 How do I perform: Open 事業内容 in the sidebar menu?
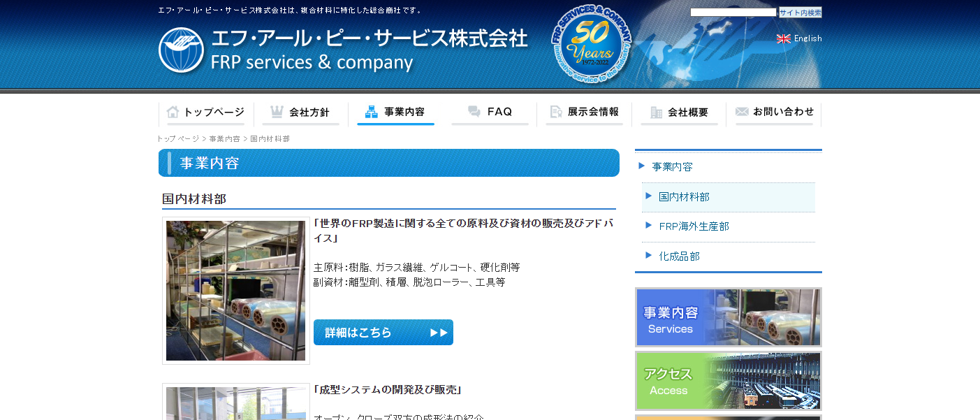[x=672, y=167]
